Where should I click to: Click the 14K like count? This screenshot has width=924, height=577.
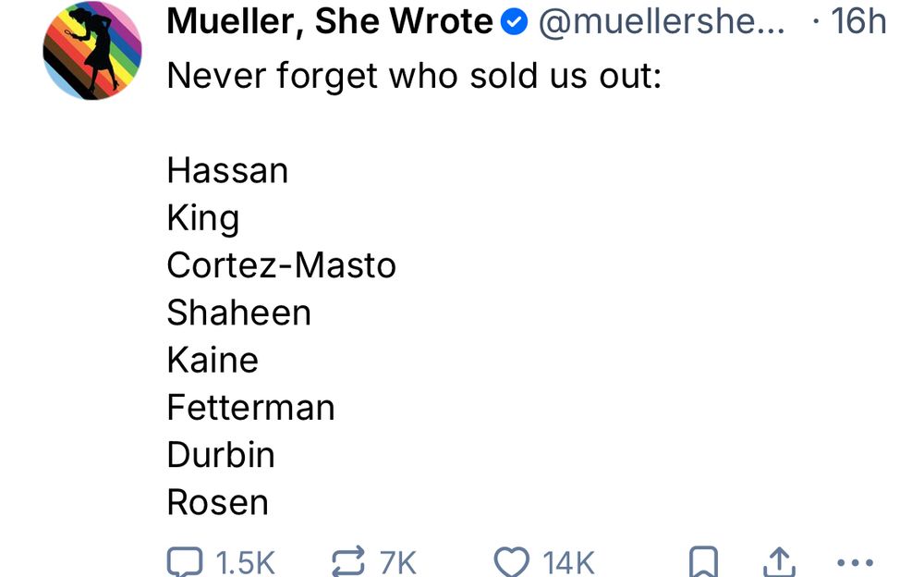[x=568, y=561]
